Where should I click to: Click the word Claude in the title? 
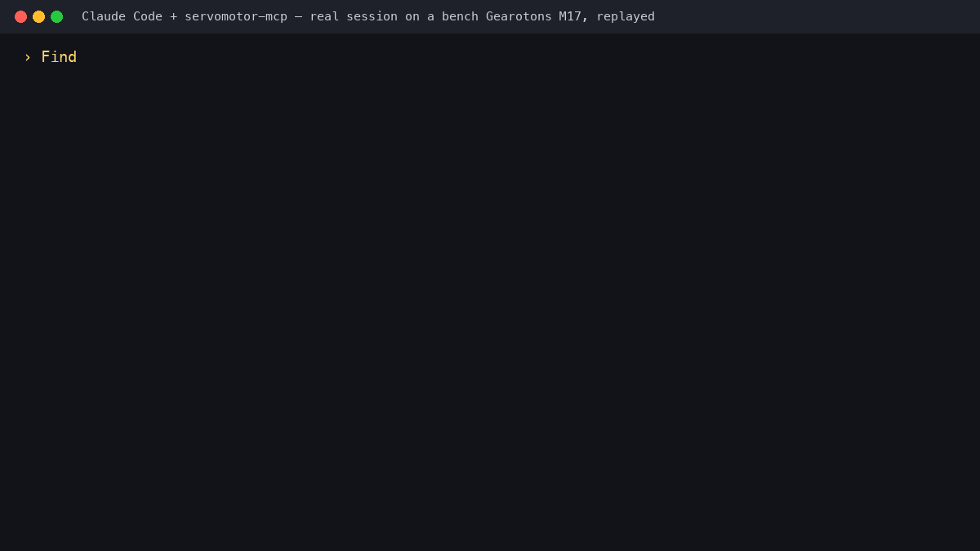pyautogui.click(x=104, y=16)
